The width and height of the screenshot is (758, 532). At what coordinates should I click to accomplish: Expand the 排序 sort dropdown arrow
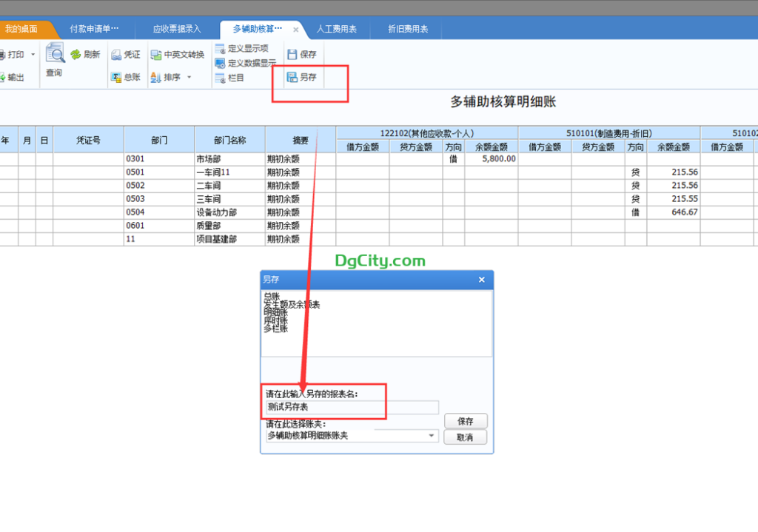pos(189,77)
